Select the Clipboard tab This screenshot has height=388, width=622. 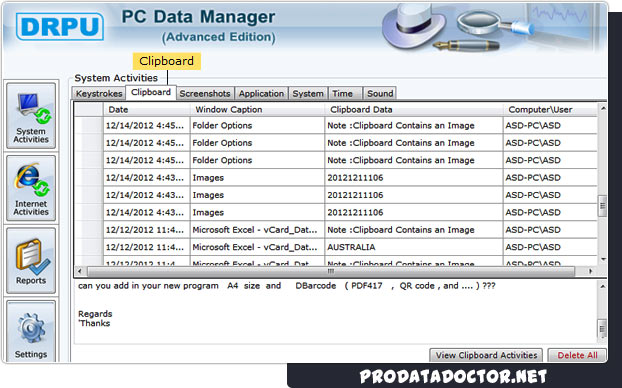151,92
